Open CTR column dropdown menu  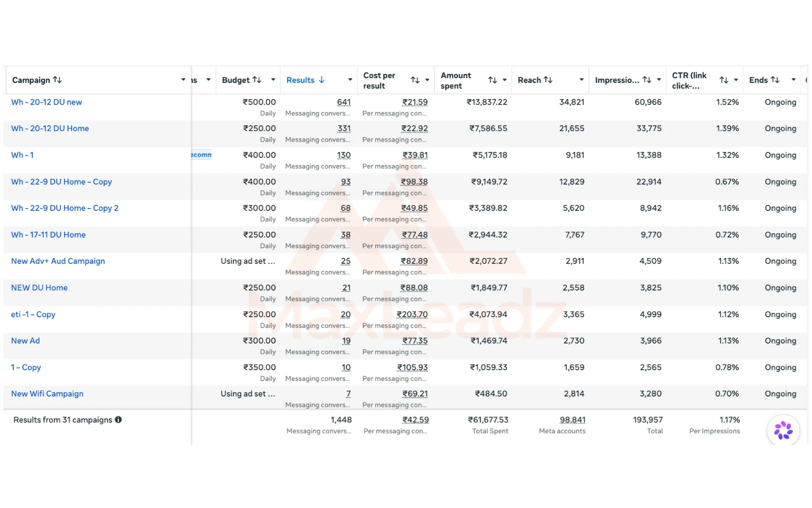pos(736,80)
